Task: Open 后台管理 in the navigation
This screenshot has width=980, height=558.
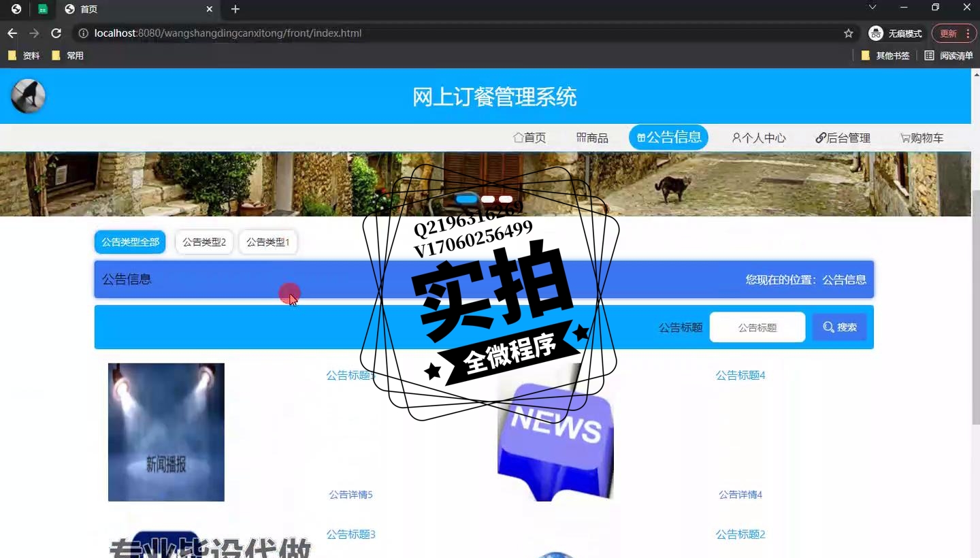Action: [x=843, y=138]
